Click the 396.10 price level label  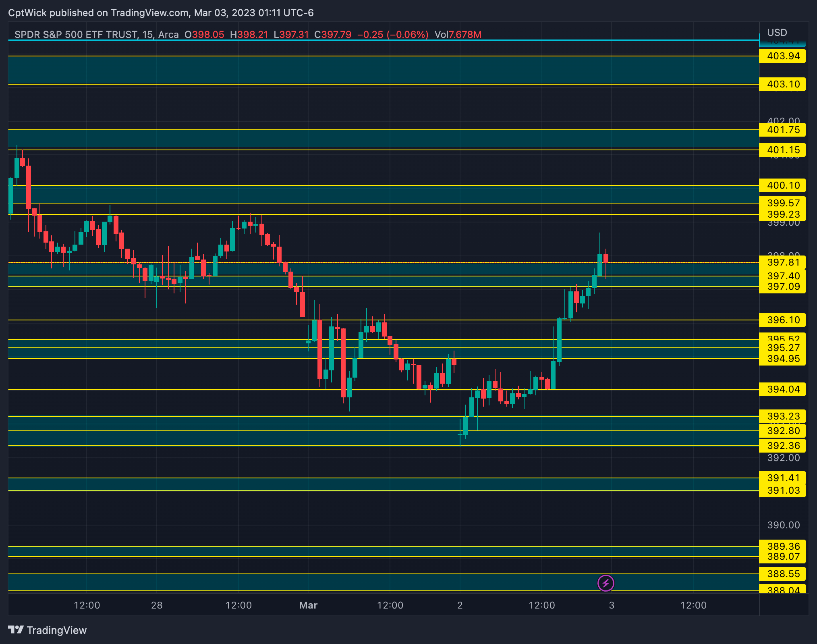pos(782,320)
